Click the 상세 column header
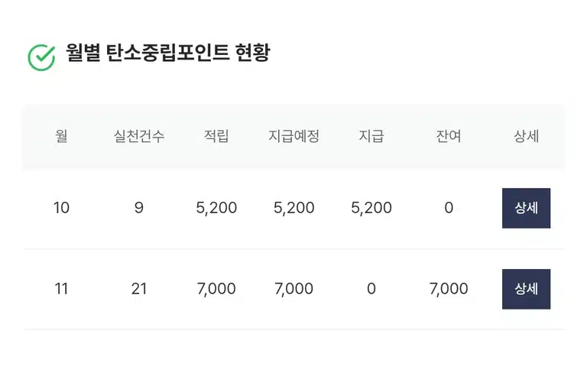This screenshot has height=392, width=587. (x=526, y=136)
